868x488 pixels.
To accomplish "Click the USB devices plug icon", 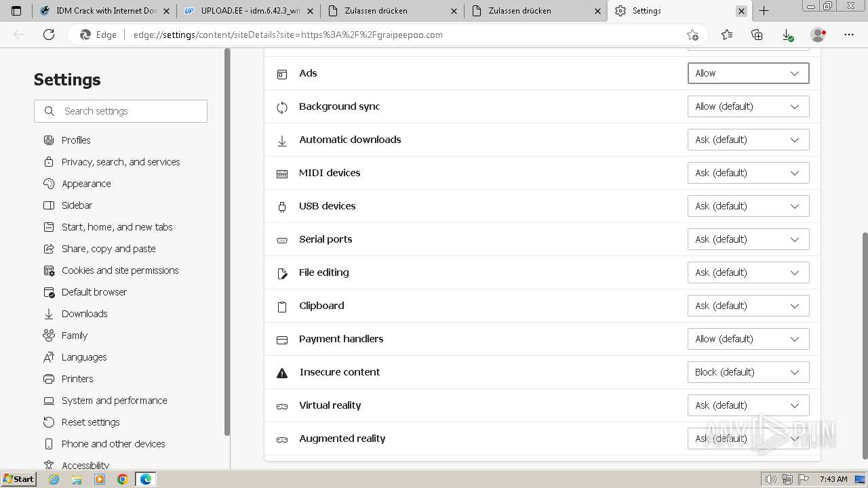I will pyautogui.click(x=282, y=207).
